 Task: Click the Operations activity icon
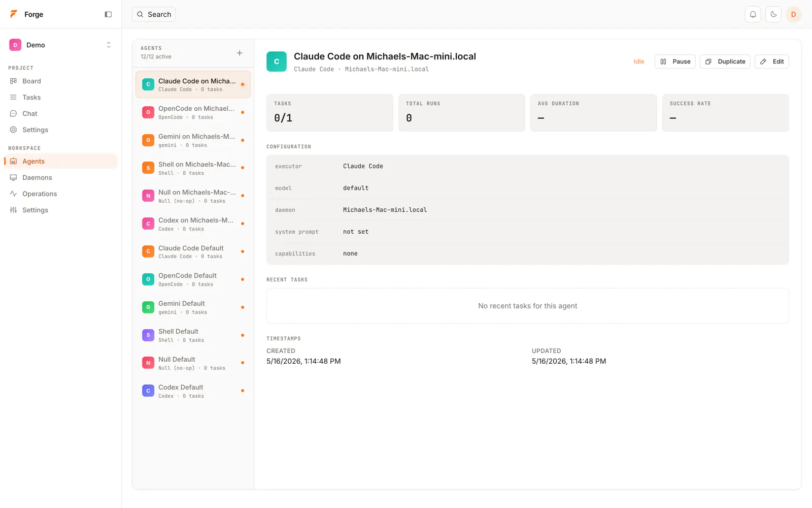(x=13, y=194)
